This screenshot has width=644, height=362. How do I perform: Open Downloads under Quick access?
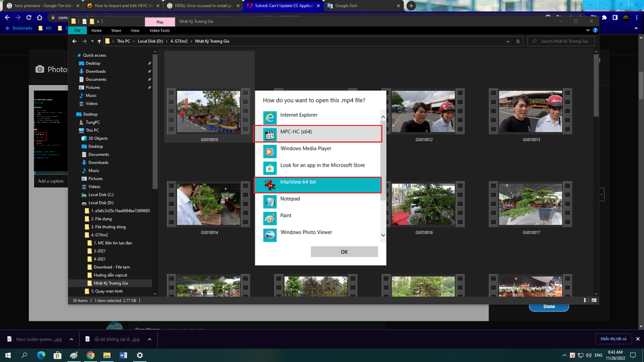point(95,71)
